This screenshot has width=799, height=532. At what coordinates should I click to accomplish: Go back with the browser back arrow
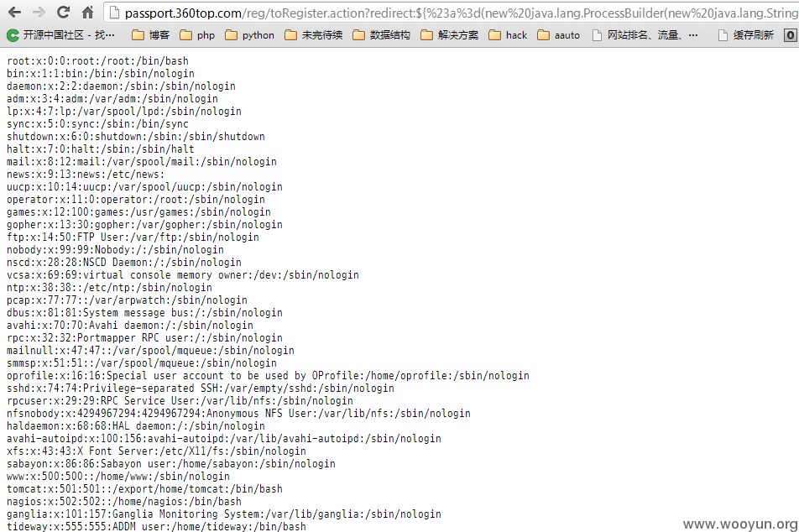(15, 13)
